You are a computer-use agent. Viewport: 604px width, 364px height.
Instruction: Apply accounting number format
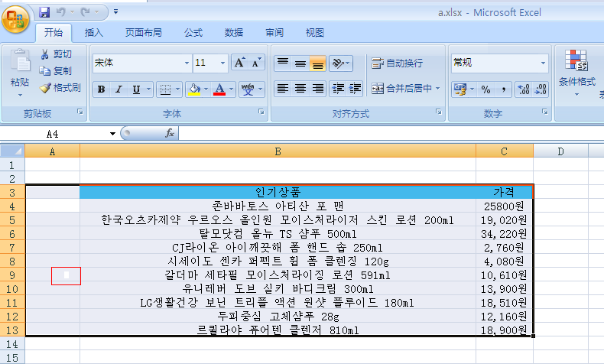coord(460,89)
